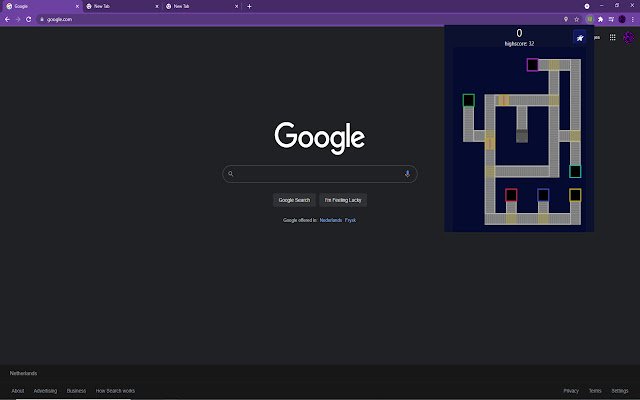Screen dimensions: 640x400
Task: Open the Terms footer link
Action: pos(595,391)
